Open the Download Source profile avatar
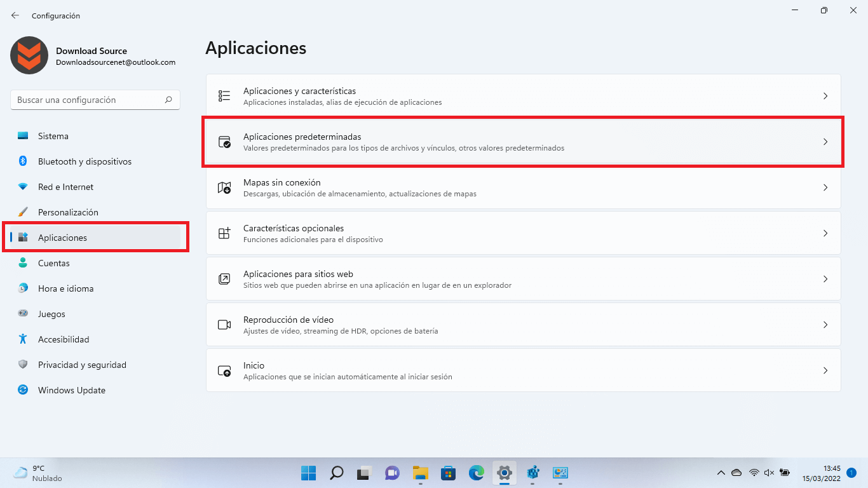 pyautogui.click(x=29, y=55)
